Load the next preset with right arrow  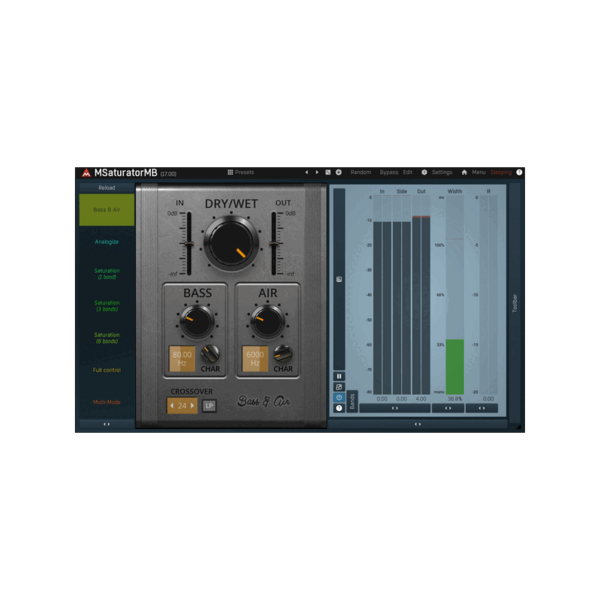[317, 173]
